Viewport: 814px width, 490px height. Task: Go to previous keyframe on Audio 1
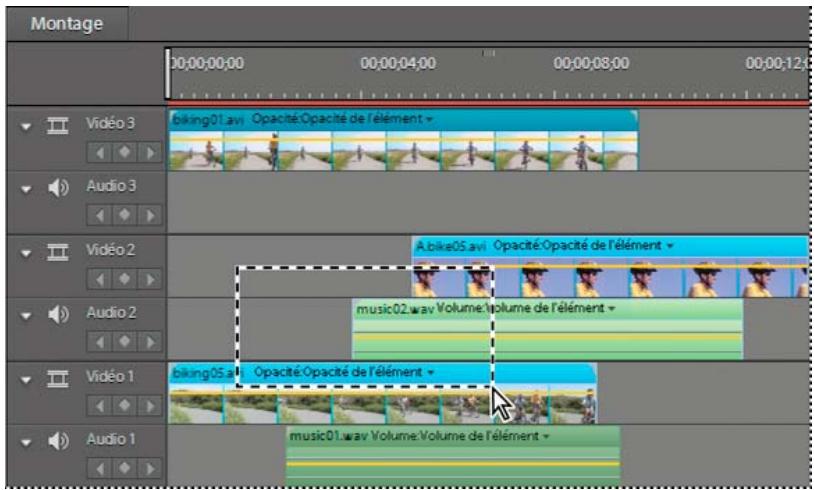pyautogui.click(x=100, y=469)
